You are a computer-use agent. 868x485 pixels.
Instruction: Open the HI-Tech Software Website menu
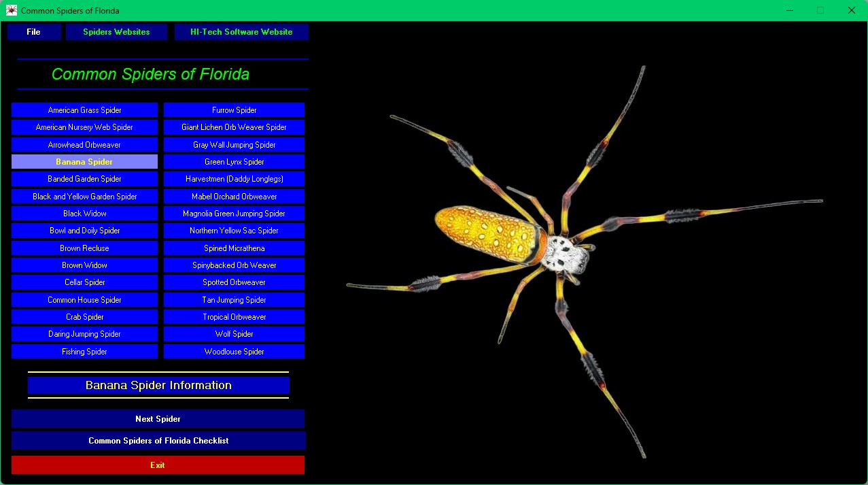[x=241, y=32]
